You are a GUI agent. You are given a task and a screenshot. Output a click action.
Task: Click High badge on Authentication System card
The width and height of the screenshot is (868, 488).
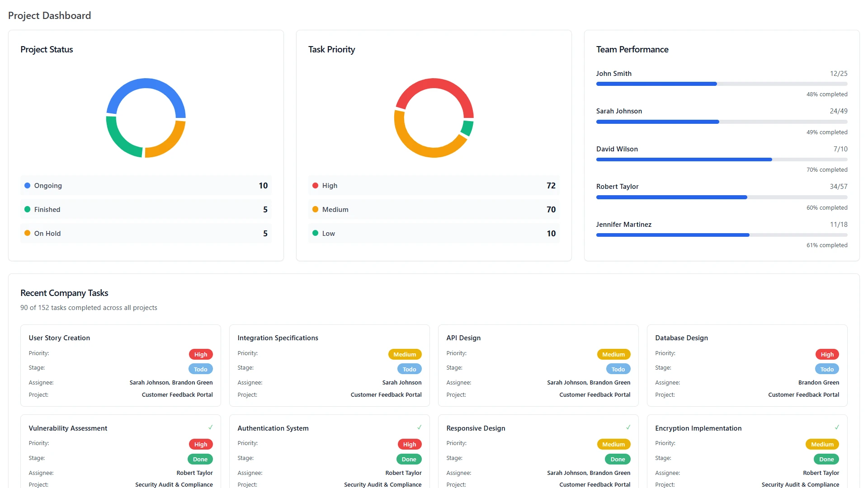(410, 444)
